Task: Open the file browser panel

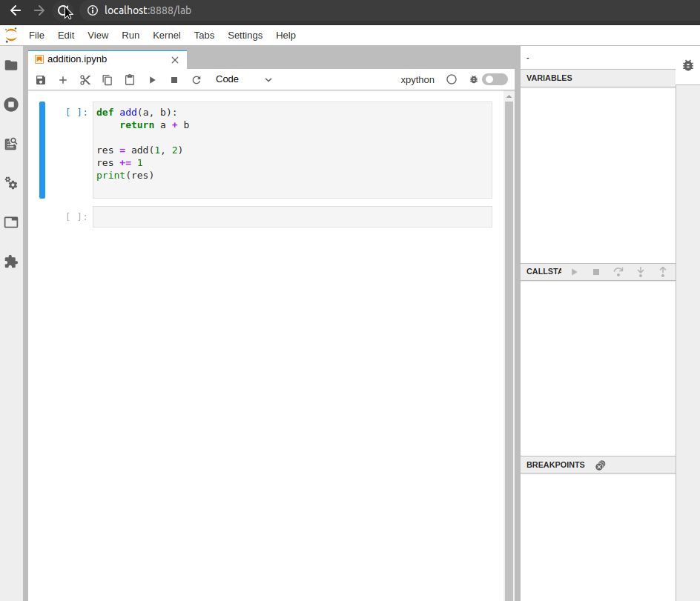Action: pos(11,65)
